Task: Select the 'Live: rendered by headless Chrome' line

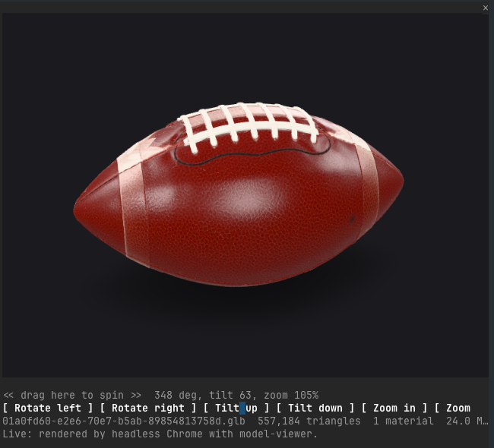Action: click(160, 434)
